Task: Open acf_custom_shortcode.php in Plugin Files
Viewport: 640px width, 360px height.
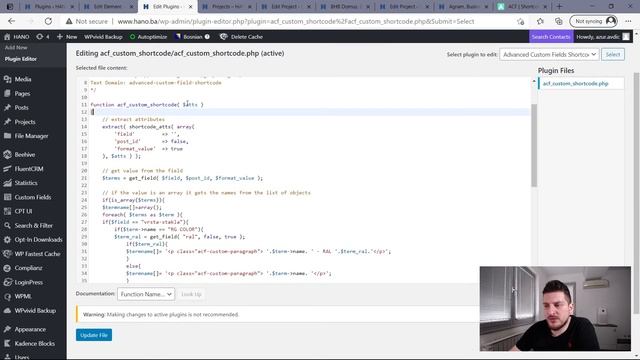Action: click(x=576, y=84)
